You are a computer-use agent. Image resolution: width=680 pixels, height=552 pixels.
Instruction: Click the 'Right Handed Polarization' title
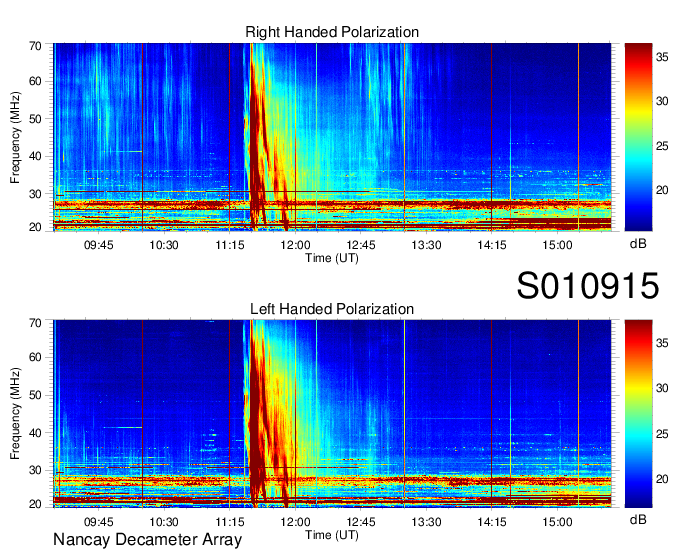(332, 32)
